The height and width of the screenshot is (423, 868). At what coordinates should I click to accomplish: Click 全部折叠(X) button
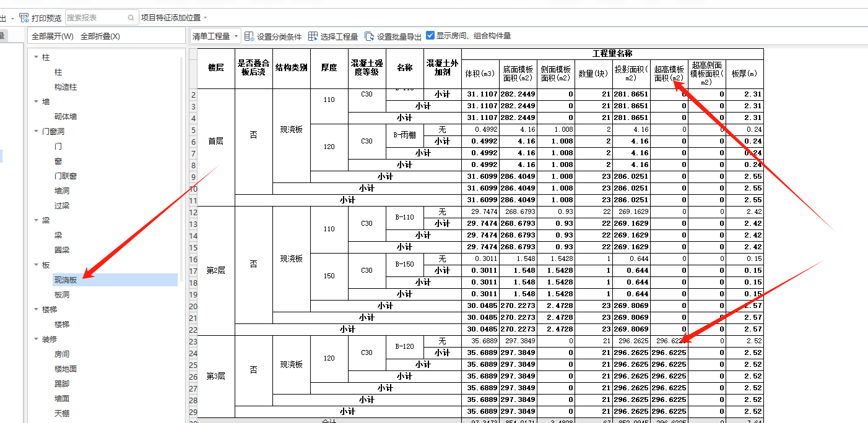[100, 36]
